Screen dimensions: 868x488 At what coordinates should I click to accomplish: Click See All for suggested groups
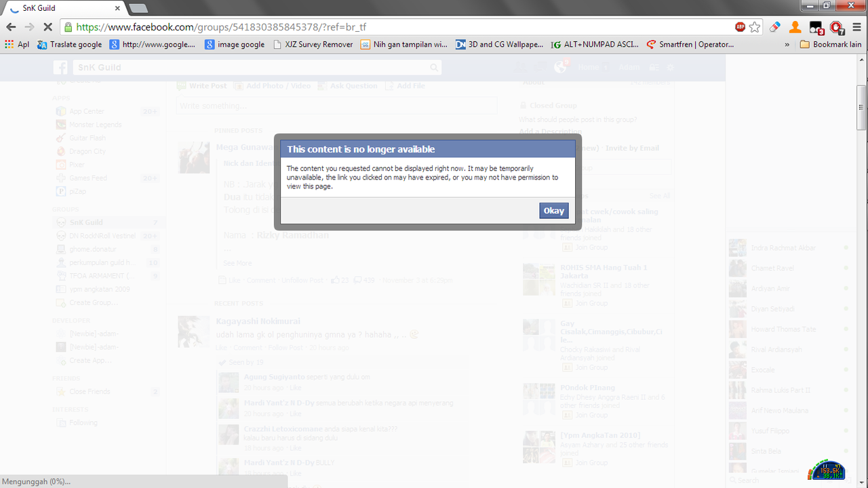pos(659,196)
